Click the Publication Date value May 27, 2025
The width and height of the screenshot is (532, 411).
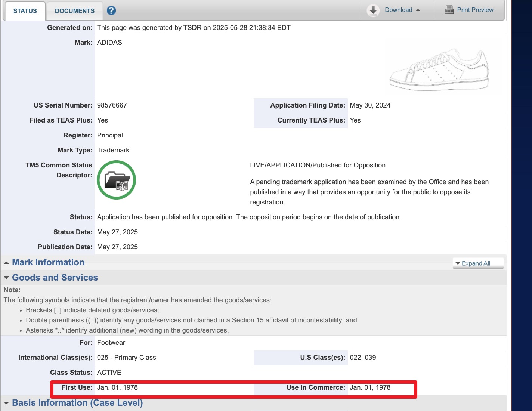[x=117, y=247]
